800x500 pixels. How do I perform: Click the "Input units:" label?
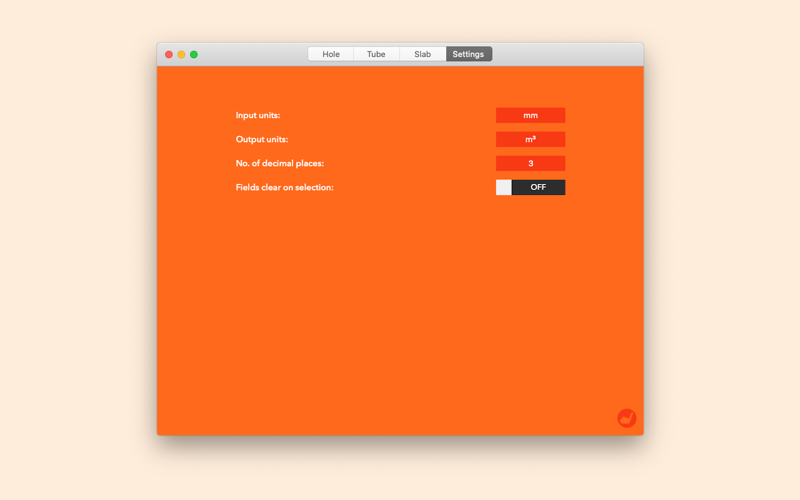coord(258,115)
